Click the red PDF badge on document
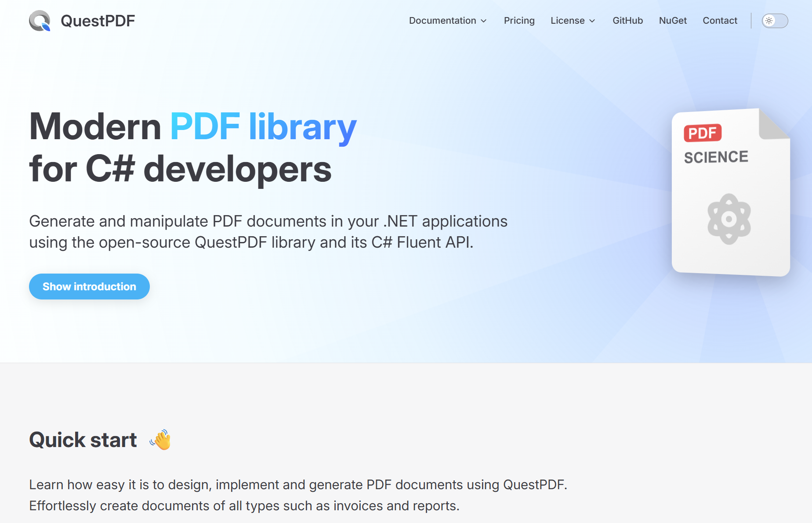Screen dimensions: 812x523 (x=703, y=133)
